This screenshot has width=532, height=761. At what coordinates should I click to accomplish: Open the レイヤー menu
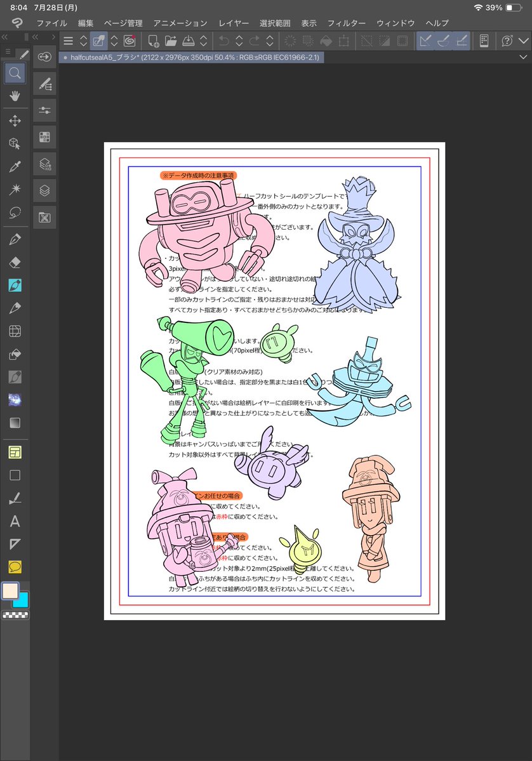[x=234, y=23]
